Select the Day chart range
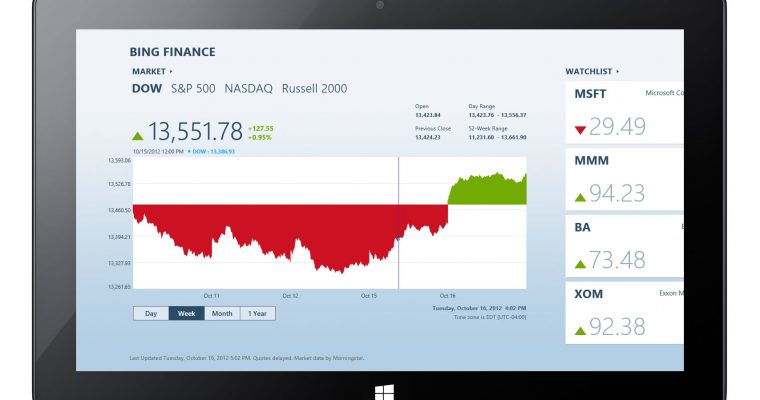This screenshot has width=760, height=400. click(x=151, y=314)
